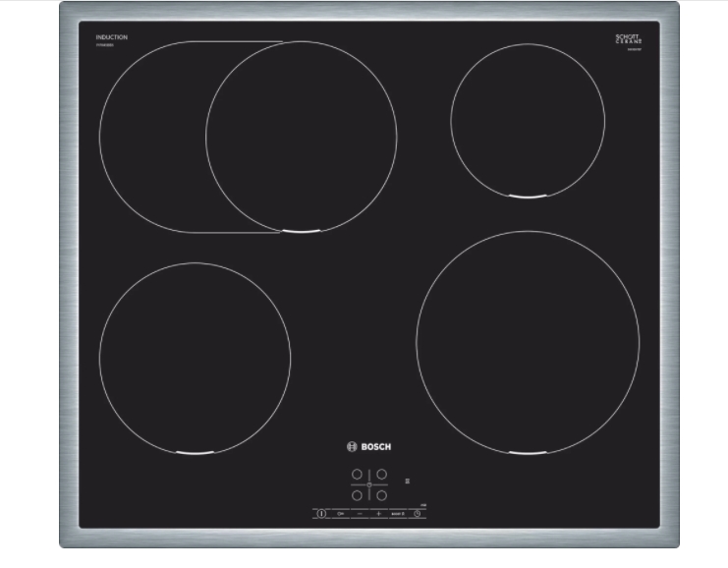Image resolution: width=728 pixels, height=568 pixels.
Task: Click the INDUCTION label text
Action: click(111, 37)
